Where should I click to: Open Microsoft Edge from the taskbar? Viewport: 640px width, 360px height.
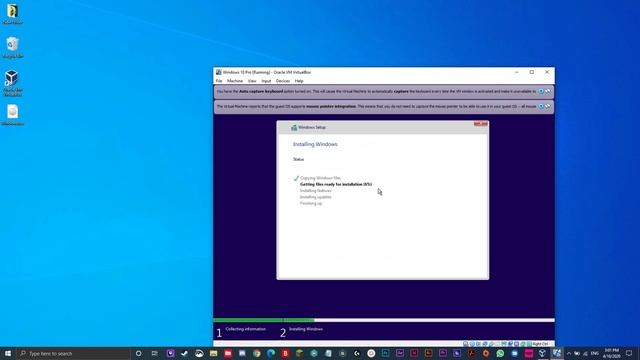coord(271,353)
